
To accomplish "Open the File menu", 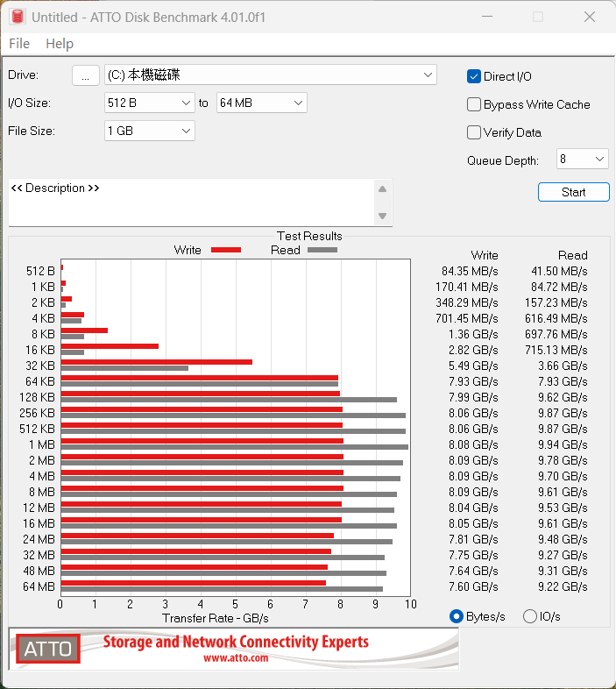I will coord(19,44).
